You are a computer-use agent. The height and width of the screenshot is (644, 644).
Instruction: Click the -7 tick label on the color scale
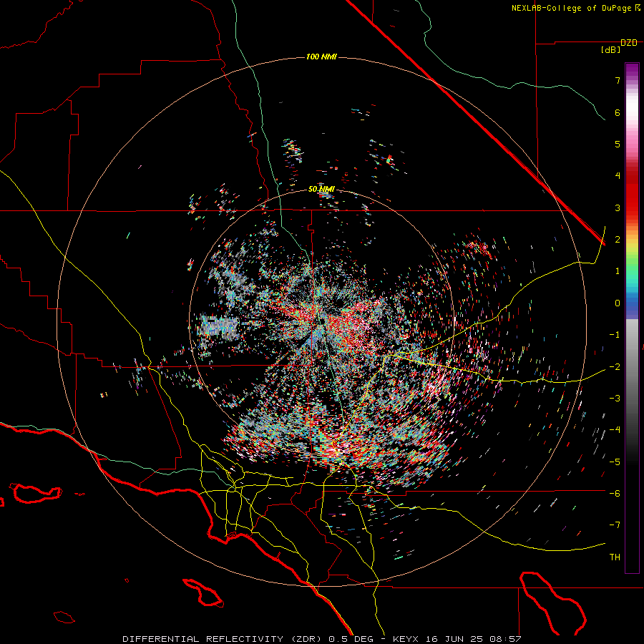click(615, 525)
